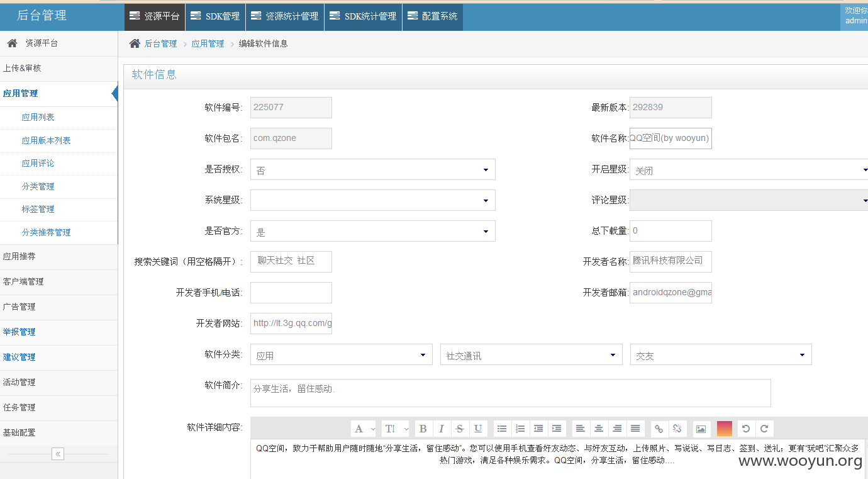Click the 后台管理 breadcrumb link

(x=161, y=43)
